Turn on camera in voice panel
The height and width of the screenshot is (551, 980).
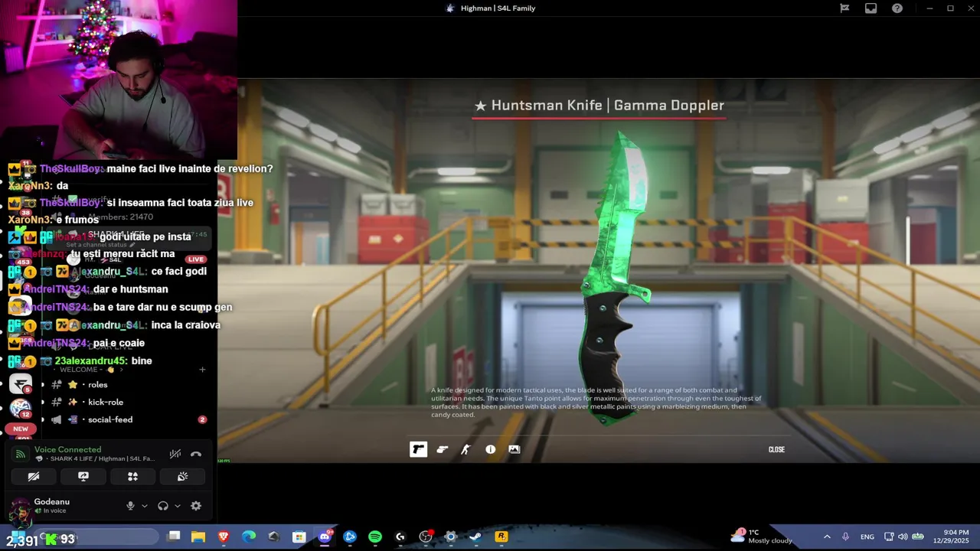[34, 476]
